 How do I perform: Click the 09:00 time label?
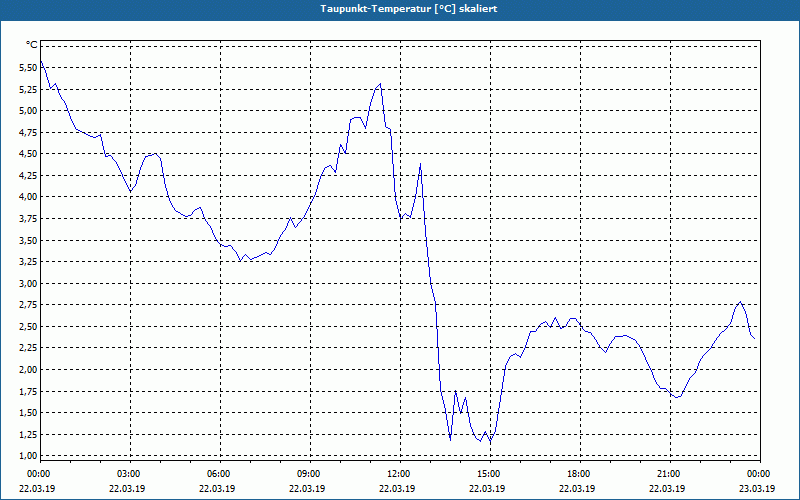point(310,474)
